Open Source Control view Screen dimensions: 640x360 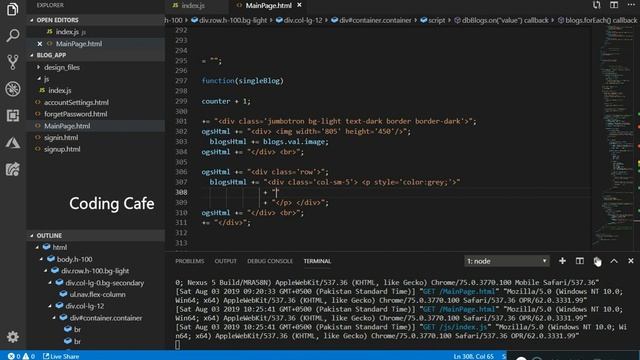[x=12, y=62]
